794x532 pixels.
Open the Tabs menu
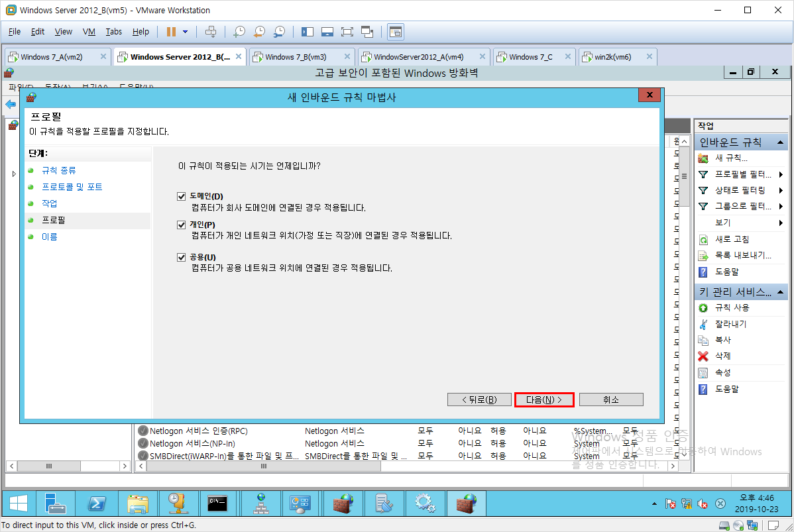(x=114, y=32)
